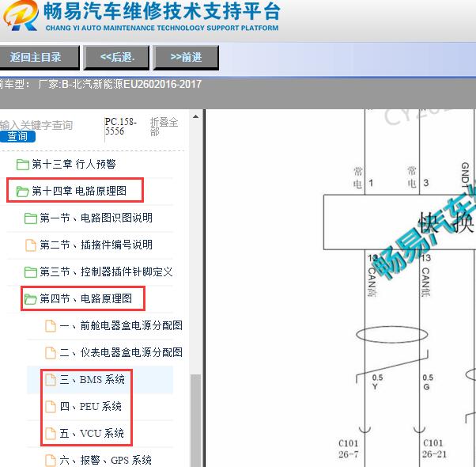Click the tree panel scrollbar thumb
Viewport: 476px width, 467px height.
click(196, 420)
